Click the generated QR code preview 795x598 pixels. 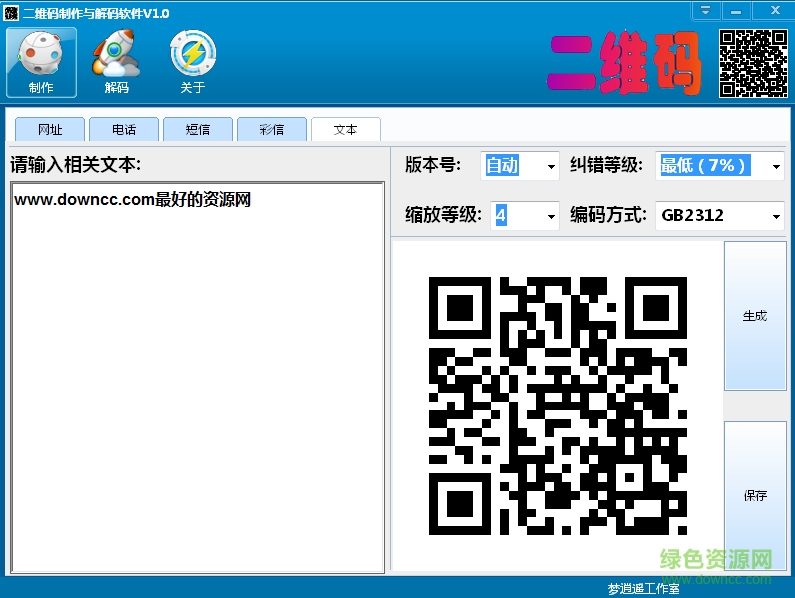(x=558, y=406)
